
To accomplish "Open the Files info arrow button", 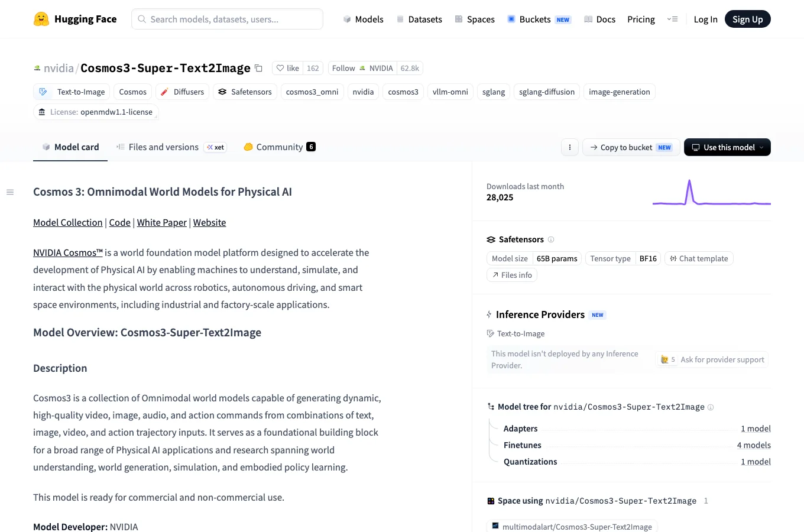I will pos(512,275).
